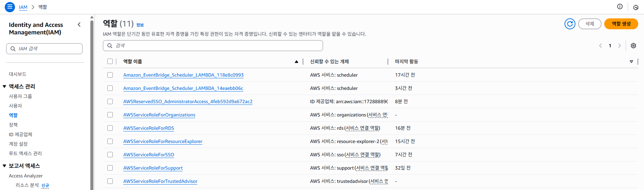
Task: Select all roles checkbox in header
Action: click(110, 61)
